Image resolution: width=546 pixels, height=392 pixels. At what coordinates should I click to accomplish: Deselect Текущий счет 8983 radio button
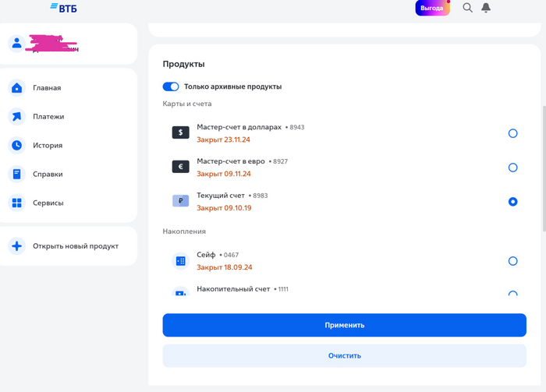[x=512, y=202]
